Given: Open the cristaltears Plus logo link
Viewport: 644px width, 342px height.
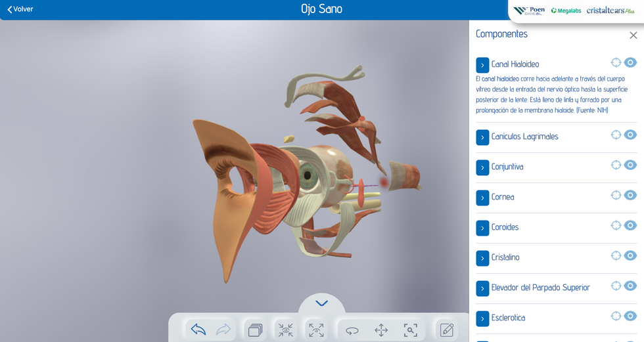Looking at the screenshot, I should [x=610, y=11].
